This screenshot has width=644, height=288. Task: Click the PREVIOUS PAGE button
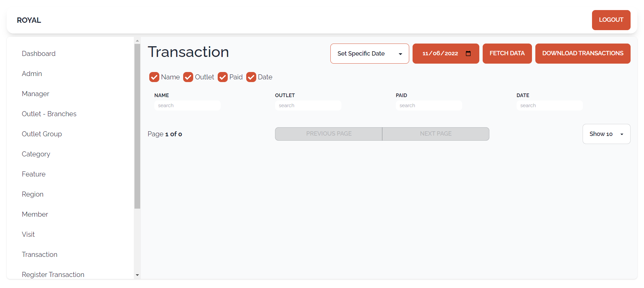click(x=329, y=134)
